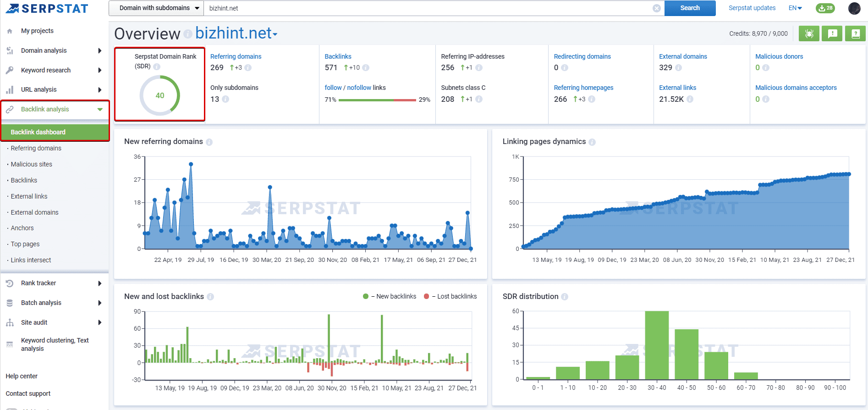Open Anchors in the sidebar
Viewport: 868px width, 410px height.
[22, 228]
